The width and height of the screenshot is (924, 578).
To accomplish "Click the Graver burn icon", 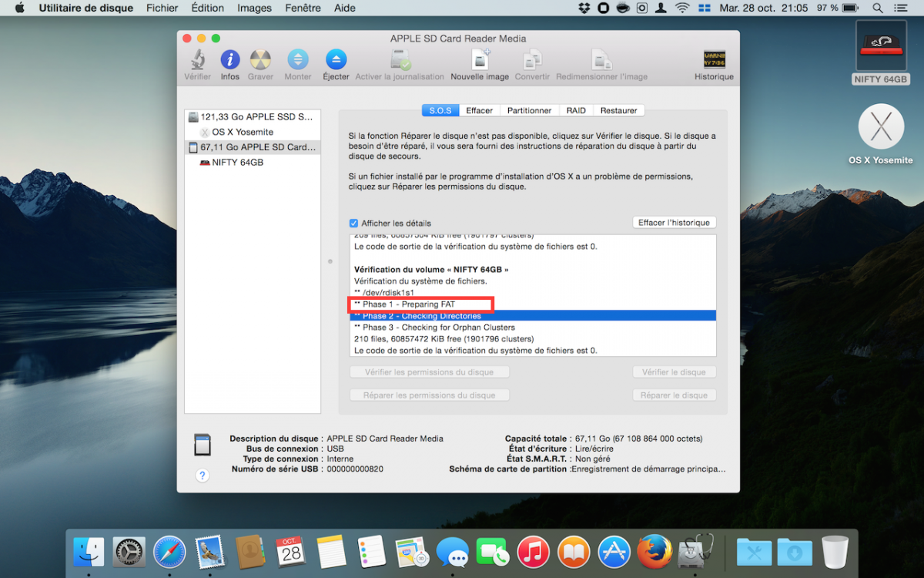I will pyautogui.click(x=260, y=60).
